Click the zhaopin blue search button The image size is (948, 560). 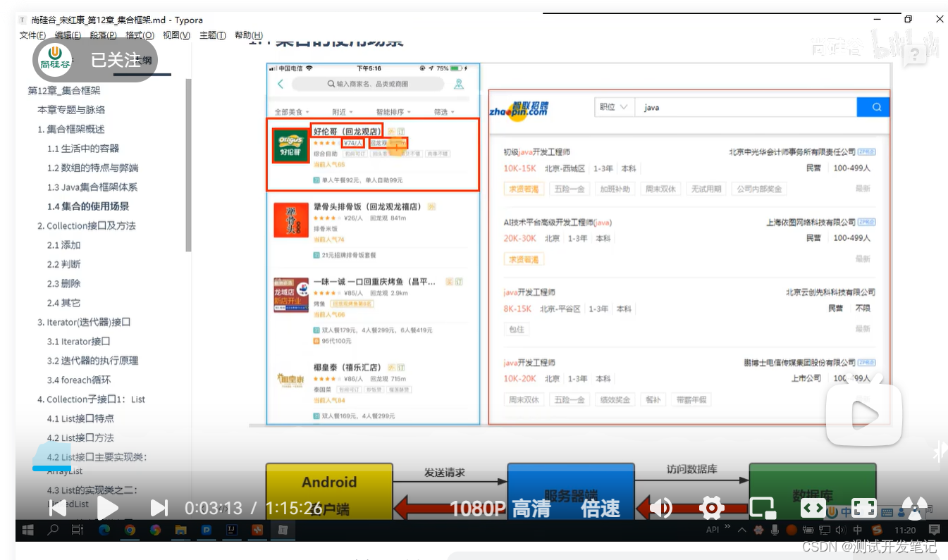click(873, 107)
